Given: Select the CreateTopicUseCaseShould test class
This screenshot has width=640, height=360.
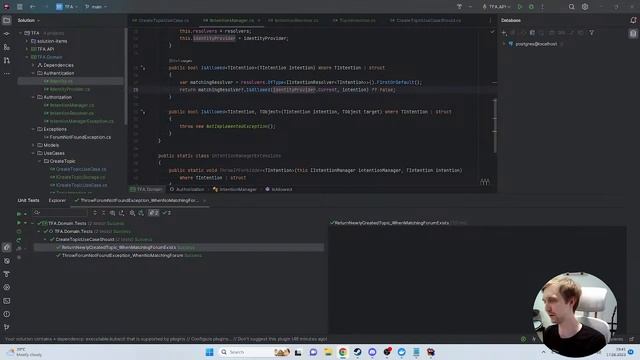Looking at the screenshot, I should point(84,240).
